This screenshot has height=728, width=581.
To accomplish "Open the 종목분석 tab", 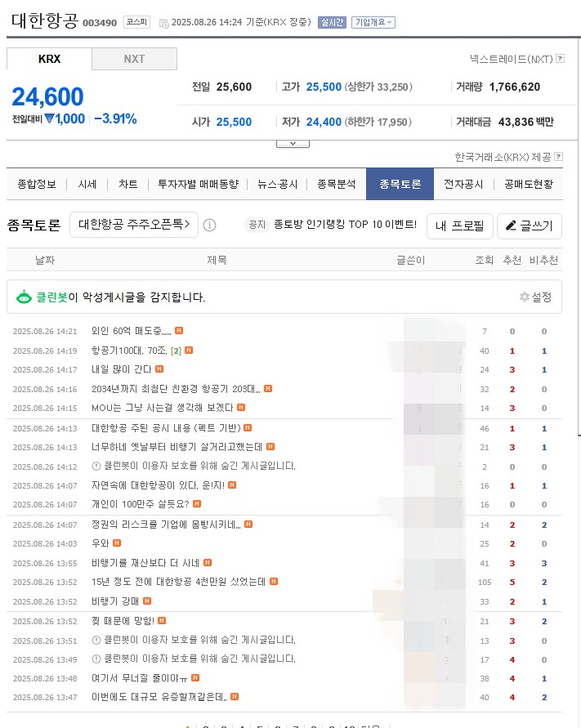I will coord(336,185).
